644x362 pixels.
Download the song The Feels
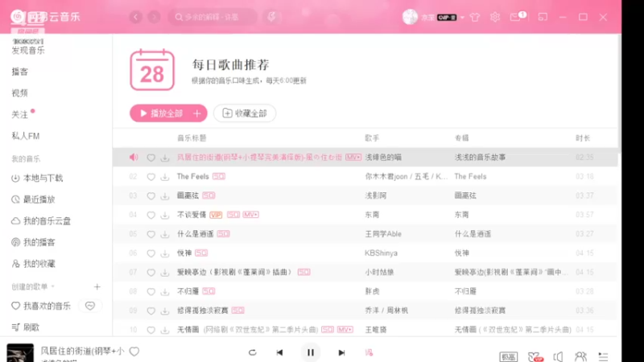coord(165,177)
